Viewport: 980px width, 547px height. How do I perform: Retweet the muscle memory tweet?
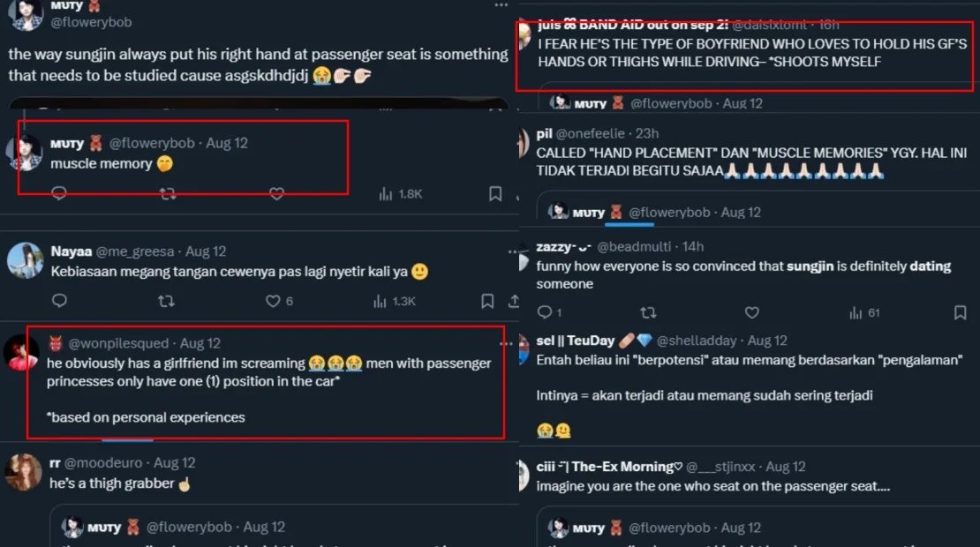(167, 193)
